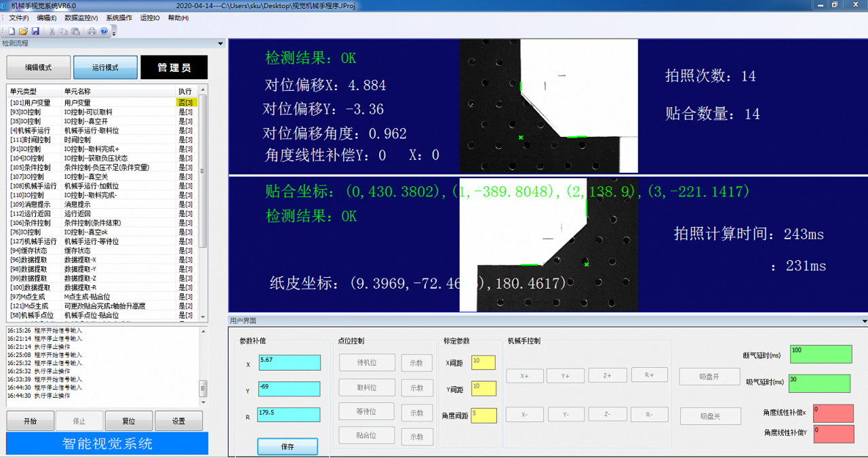Click the 角度线性补偿Y red field
Image resolution: width=868 pixels, height=458 pixels.
(833, 434)
